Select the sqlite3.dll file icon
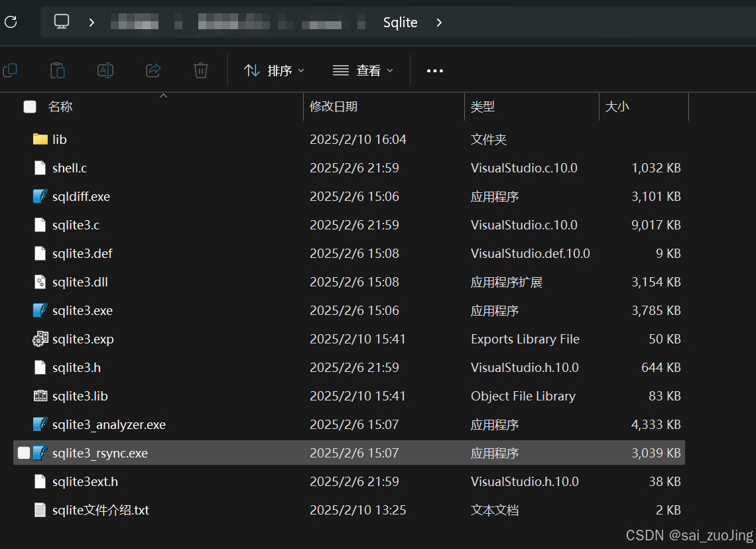The height and width of the screenshot is (549, 756). point(40,282)
